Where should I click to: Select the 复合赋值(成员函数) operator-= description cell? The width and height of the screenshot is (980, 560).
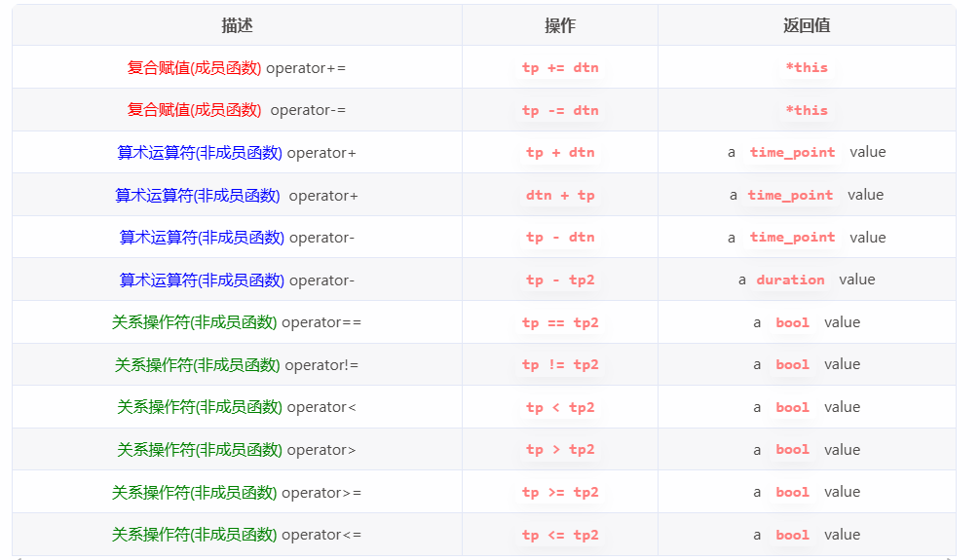[x=237, y=110]
